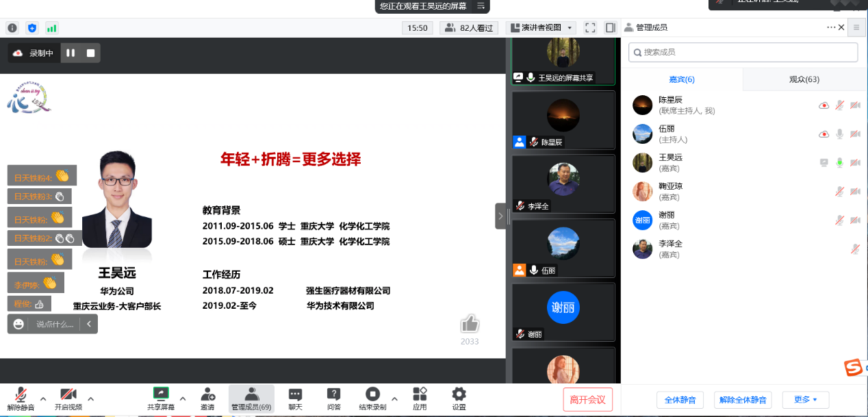Image resolution: width=868 pixels, height=417 pixels.
Task: Click the meeting info icon
Action: (x=12, y=28)
